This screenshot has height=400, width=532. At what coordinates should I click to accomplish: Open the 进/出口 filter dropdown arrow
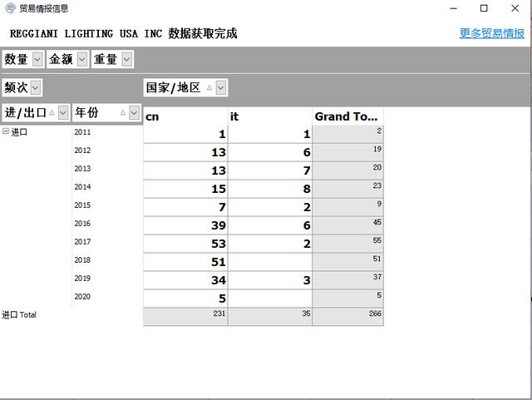point(63,113)
